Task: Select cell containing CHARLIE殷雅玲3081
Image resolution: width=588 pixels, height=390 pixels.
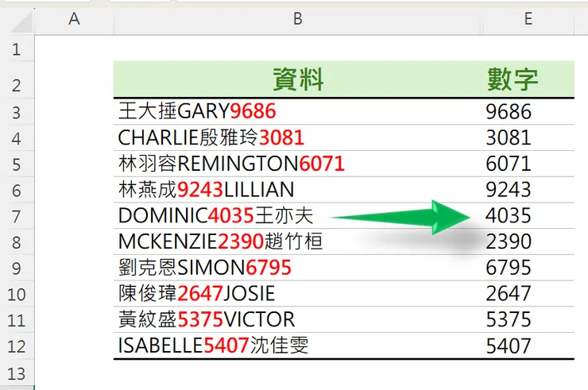Action: coord(298,137)
